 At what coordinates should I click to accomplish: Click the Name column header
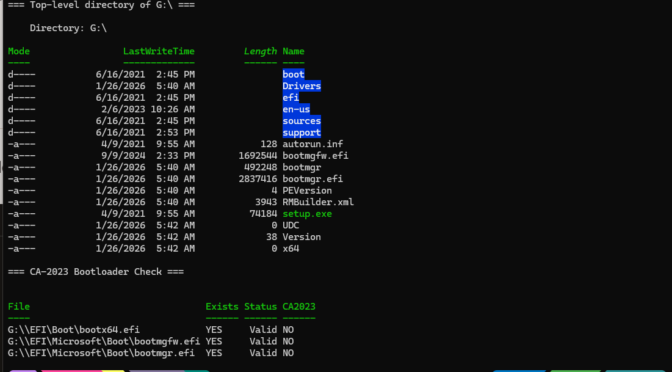pyautogui.click(x=293, y=51)
